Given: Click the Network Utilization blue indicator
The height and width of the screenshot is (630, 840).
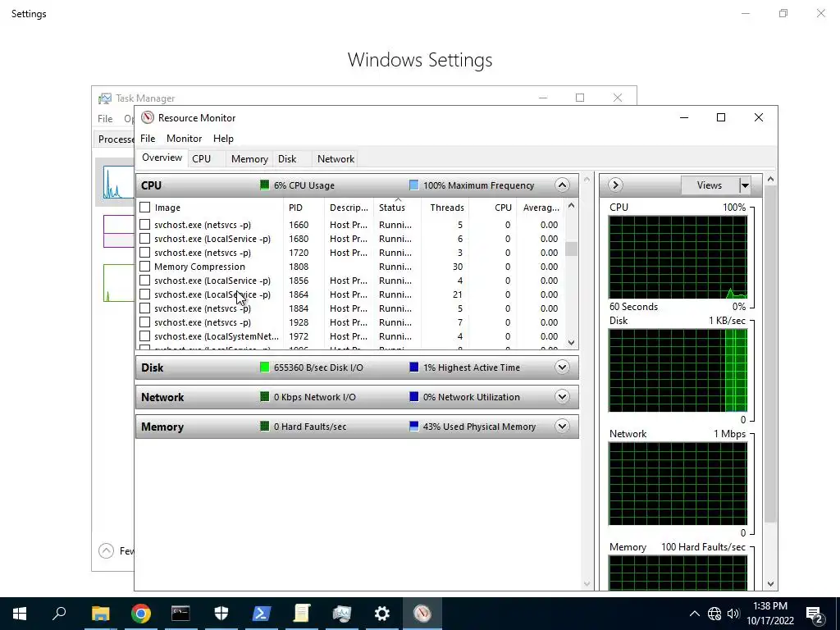Looking at the screenshot, I should (413, 396).
